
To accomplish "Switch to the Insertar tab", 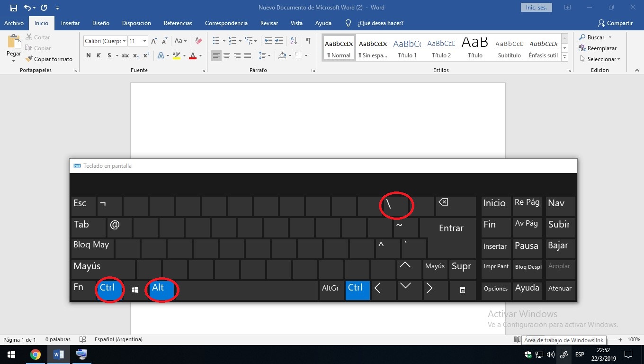I will (x=70, y=23).
